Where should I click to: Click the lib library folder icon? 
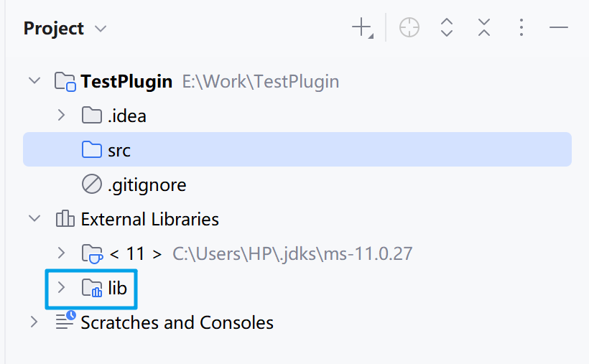(x=92, y=289)
